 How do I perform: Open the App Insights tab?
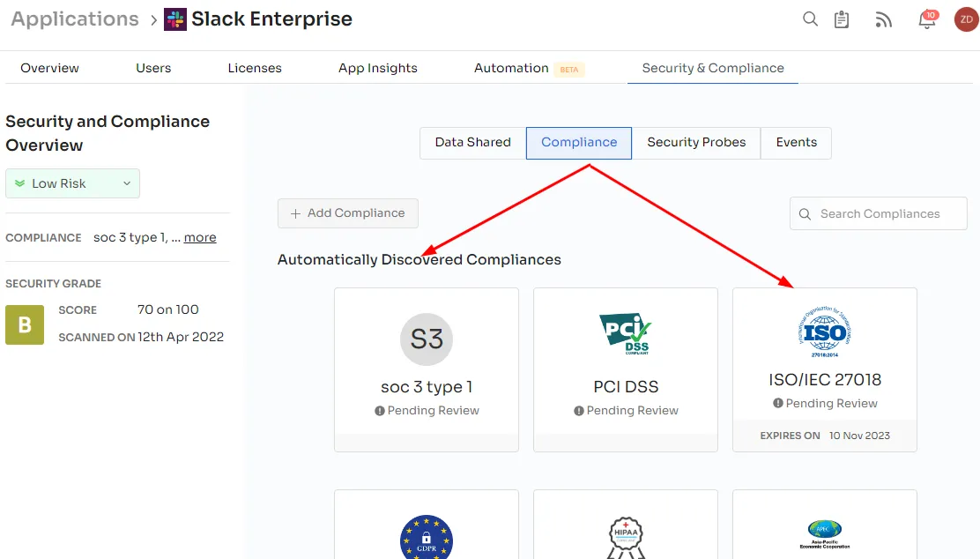pos(378,68)
